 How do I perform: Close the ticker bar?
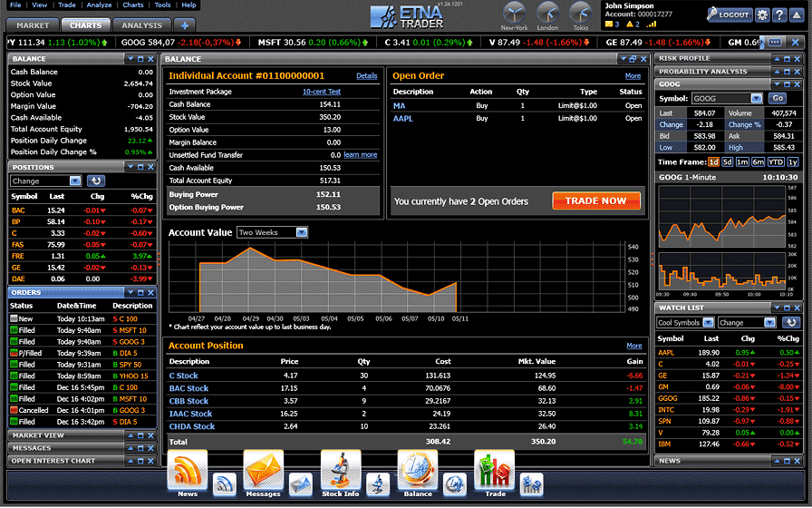tap(796, 42)
